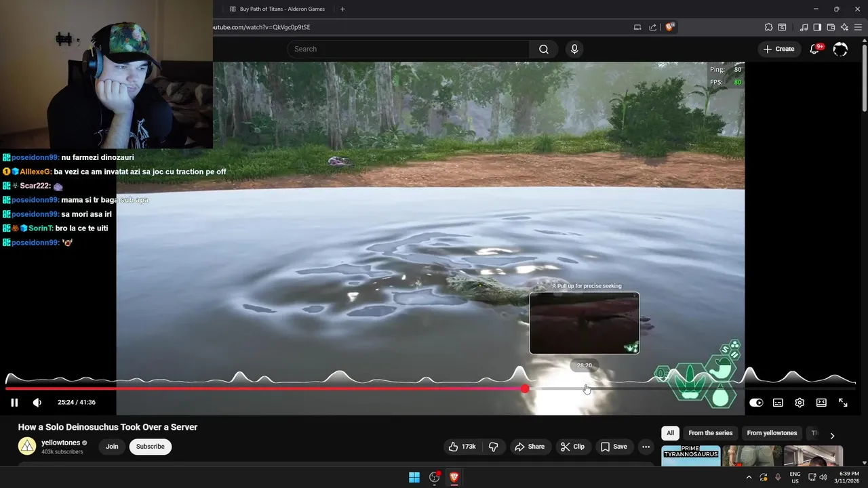
Task: Open the Share dialog
Action: point(530,447)
